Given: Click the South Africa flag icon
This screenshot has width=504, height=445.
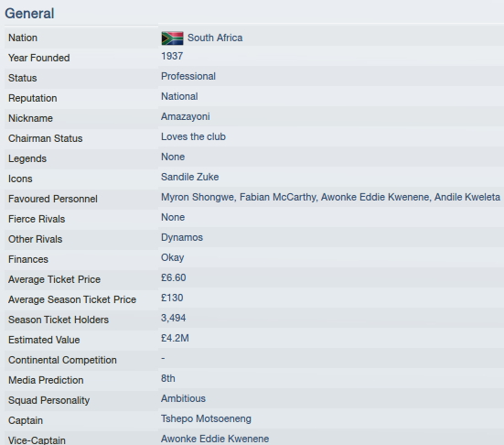Looking at the screenshot, I should coord(172,38).
